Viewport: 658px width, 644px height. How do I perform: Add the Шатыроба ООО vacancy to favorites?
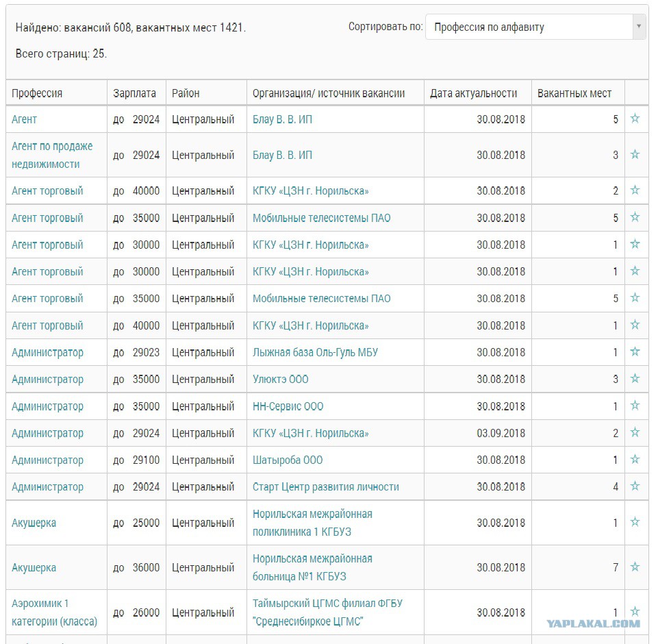635,459
